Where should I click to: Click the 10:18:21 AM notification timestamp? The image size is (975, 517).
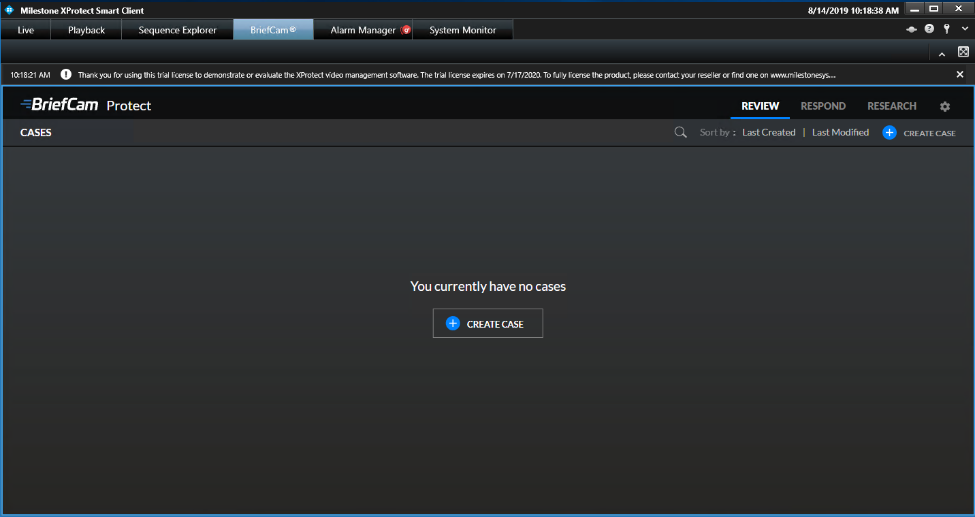(x=30, y=75)
